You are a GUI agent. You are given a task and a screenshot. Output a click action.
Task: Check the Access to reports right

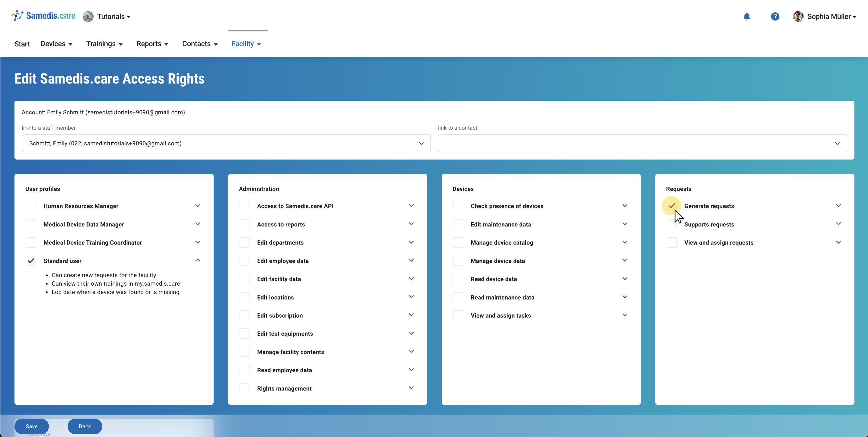(245, 224)
